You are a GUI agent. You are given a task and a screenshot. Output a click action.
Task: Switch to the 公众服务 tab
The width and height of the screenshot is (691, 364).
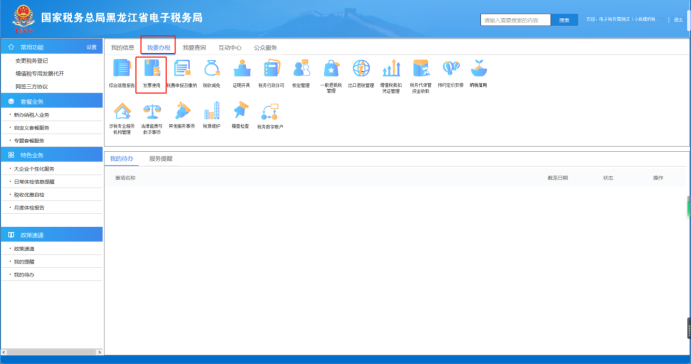point(265,48)
